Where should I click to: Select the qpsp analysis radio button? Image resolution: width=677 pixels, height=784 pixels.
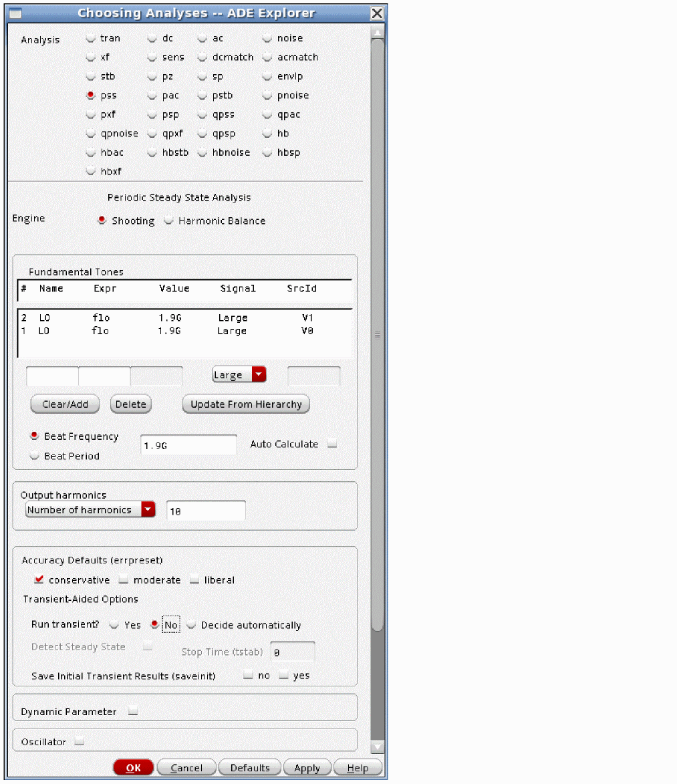[202, 133]
